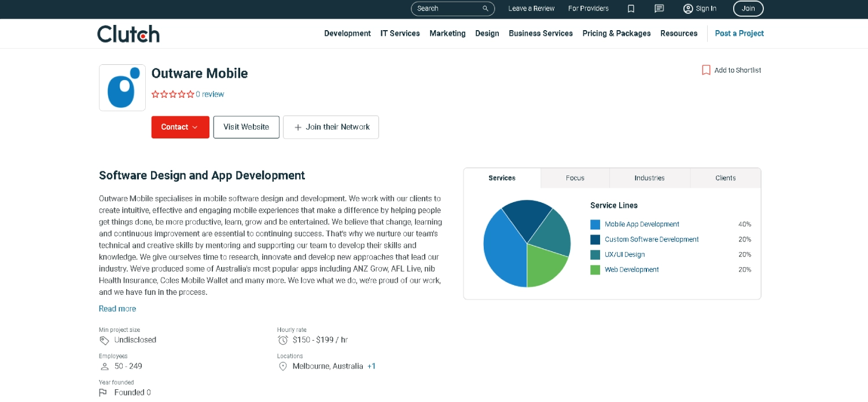This screenshot has width=868, height=402.
Task: Open the Web Development link
Action: coord(632,270)
